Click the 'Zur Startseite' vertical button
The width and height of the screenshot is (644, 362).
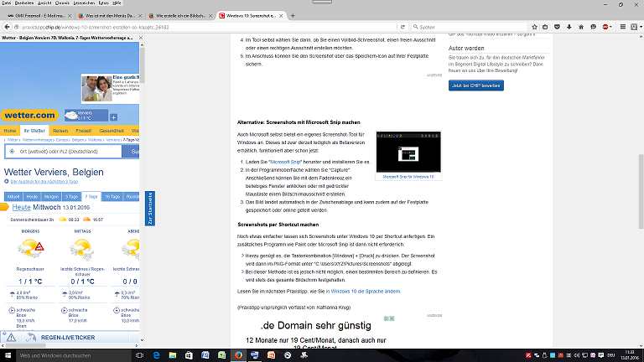150,209
